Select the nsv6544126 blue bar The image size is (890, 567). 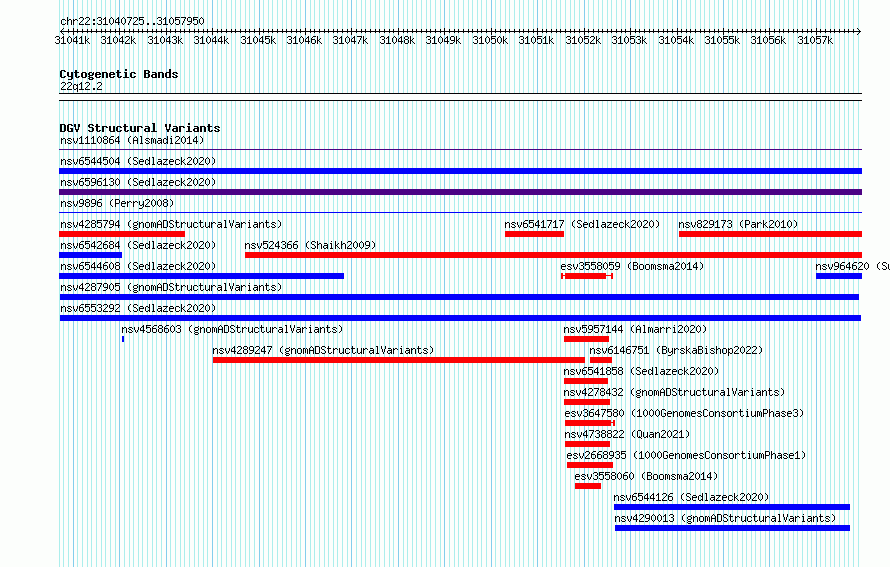[732, 507]
